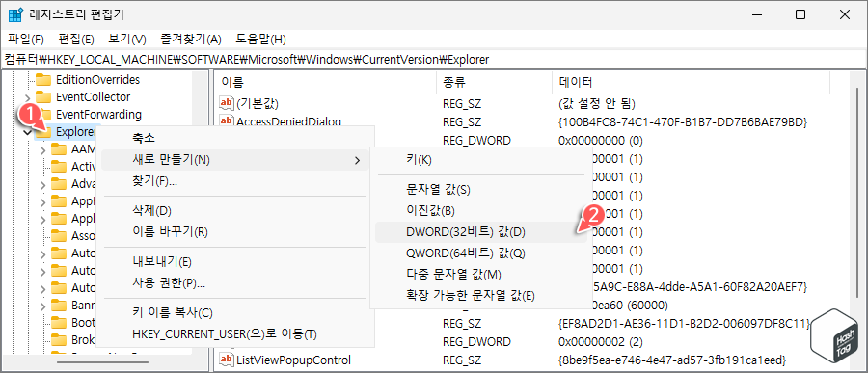Image resolution: width=868 pixels, height=373 pixels.
Task: Expand the AAM subkey chevron
Action: (43, 149)
